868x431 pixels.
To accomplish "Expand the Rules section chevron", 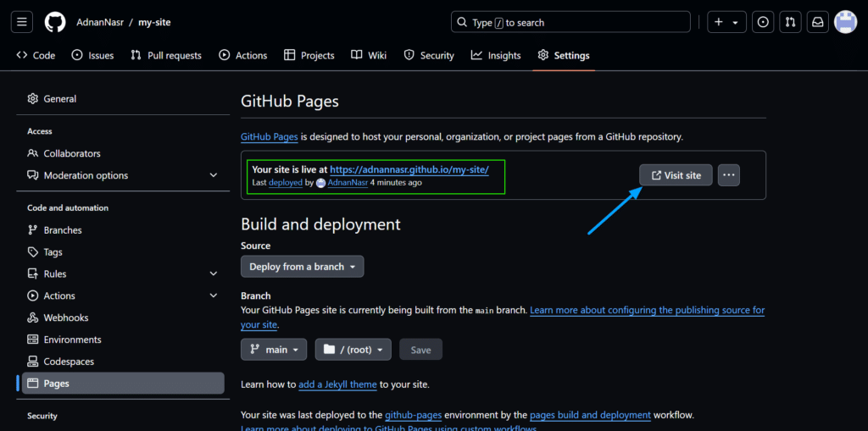I will [214, 274].
